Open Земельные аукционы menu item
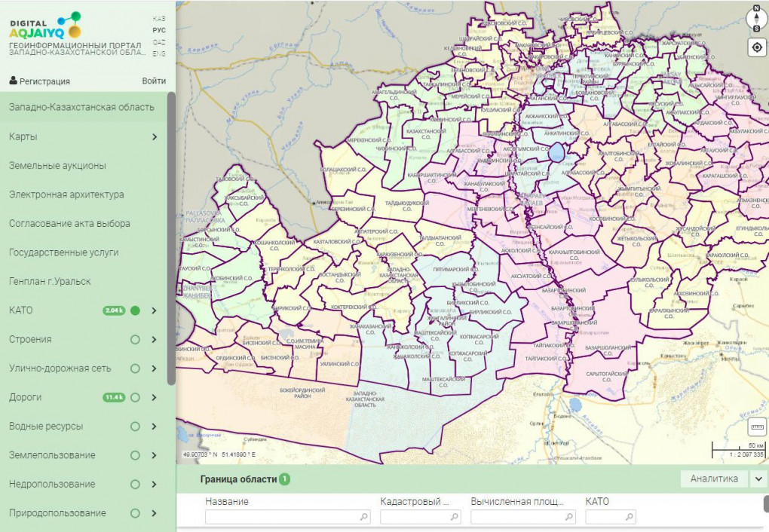Viewport: 769px width, 532px height. [57, 165]
